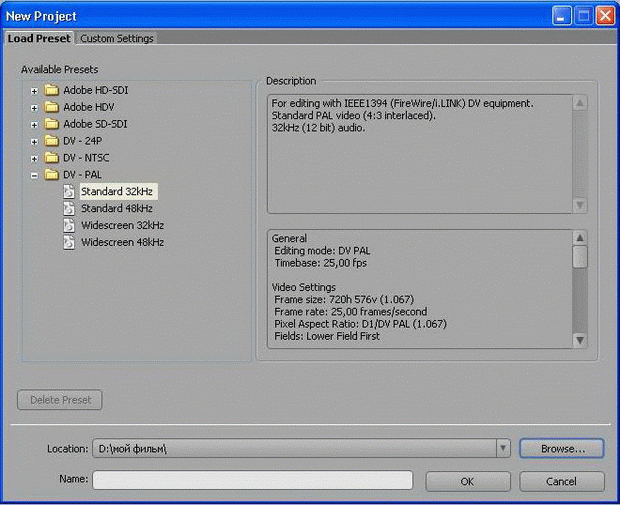Expand the Adobe HD-SDI preset folder
The height and width of the screenshot is (505, 620).
click(x=34, y=91)
